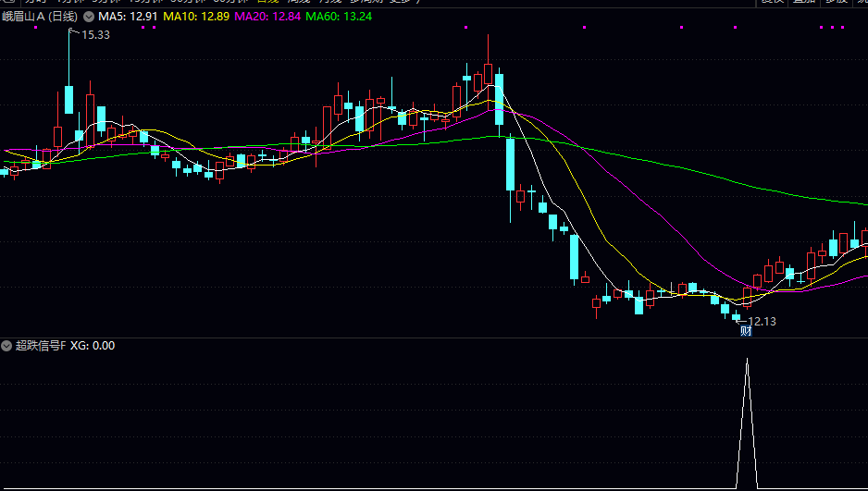
Task: Click the candlestick at the 12.13 low
Action: coord(736,316)
